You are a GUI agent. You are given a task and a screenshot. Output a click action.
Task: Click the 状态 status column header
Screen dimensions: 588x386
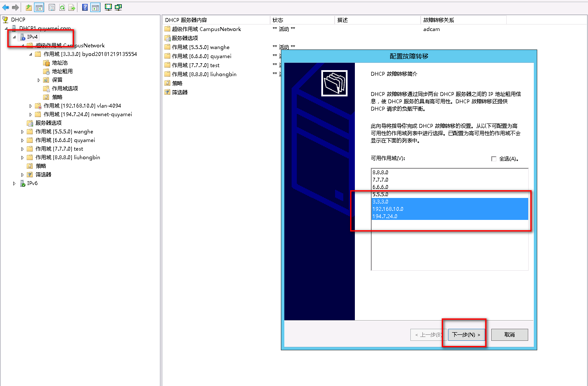pos(278,20)
